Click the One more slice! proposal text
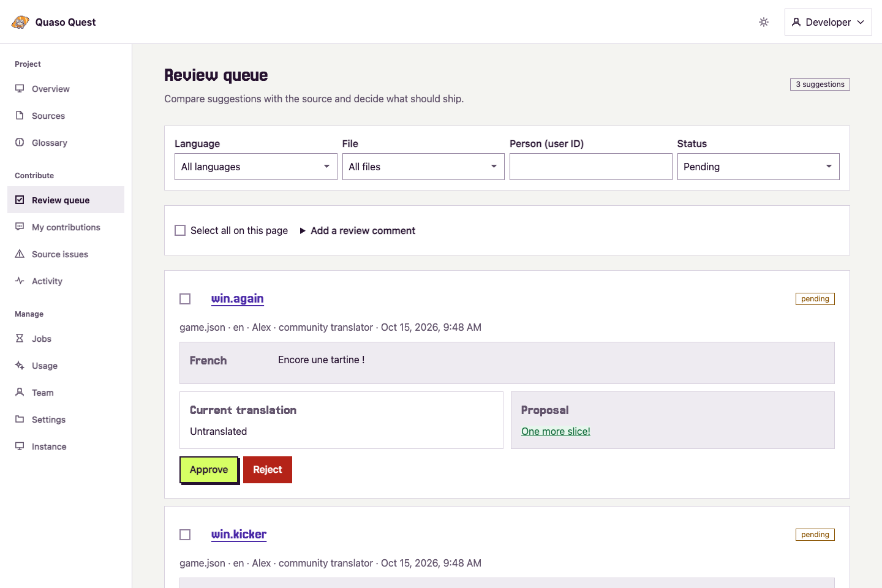882x588 pixels. point(556,431)
